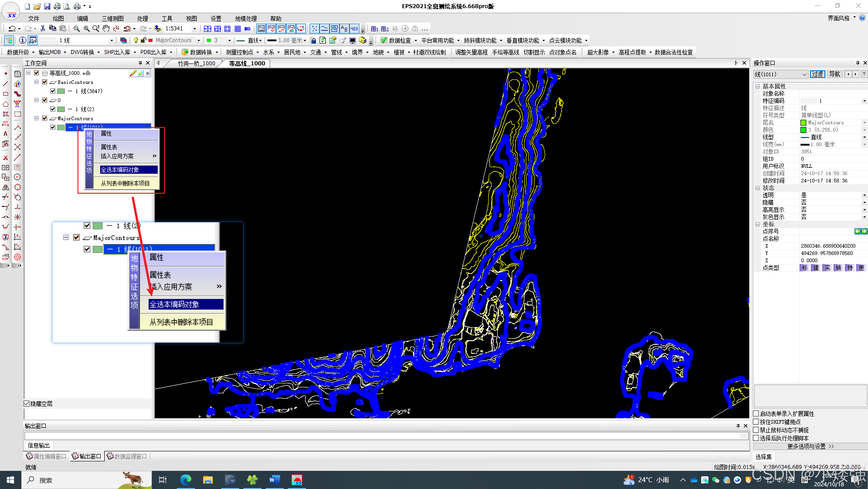
Task: Create a new file from quick access toolbar
Action: (27, 6)
